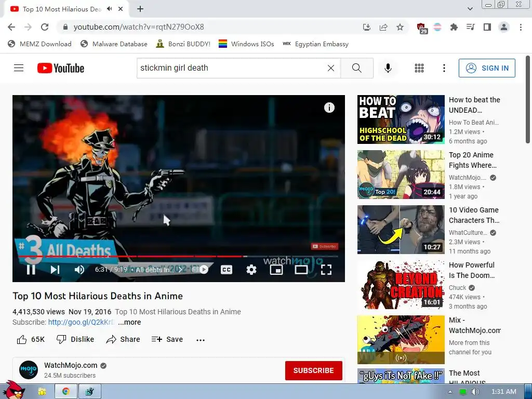Open uBlock extension icon with 29 badge
Screen dimensions: 532x399
coord(422,28)
